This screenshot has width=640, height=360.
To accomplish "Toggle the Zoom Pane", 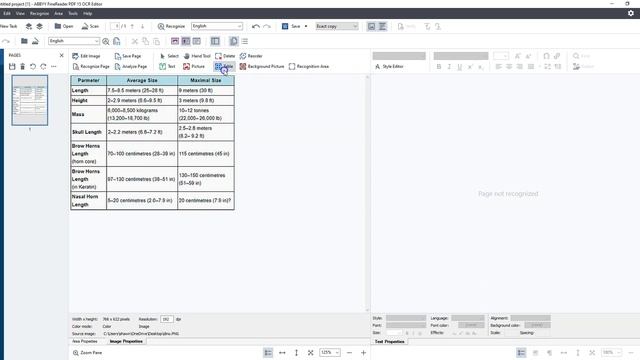I will click(87, 353).
